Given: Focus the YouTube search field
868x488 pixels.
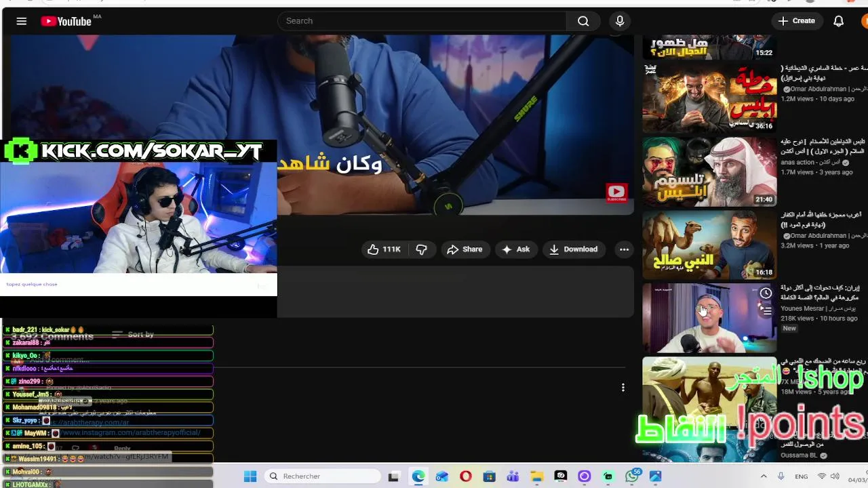Looking at the screenshot, I should [422, 21].
